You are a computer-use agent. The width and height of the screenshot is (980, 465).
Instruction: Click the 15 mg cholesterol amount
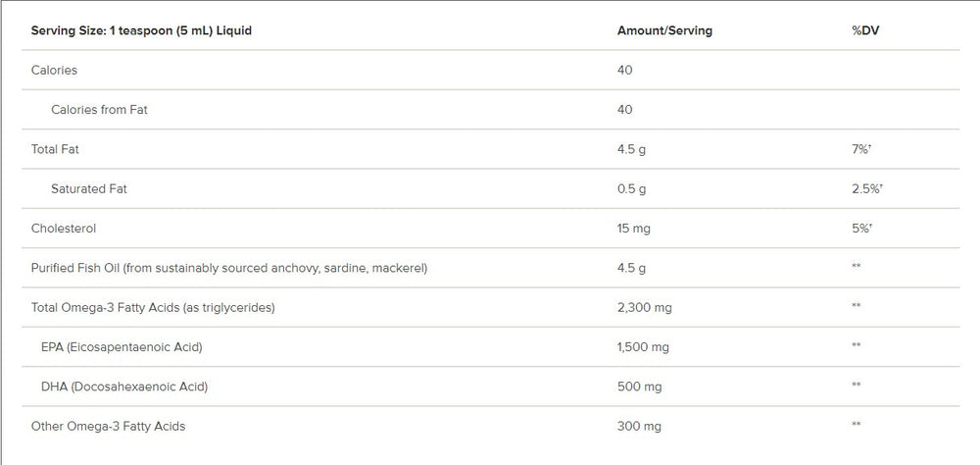633,229
